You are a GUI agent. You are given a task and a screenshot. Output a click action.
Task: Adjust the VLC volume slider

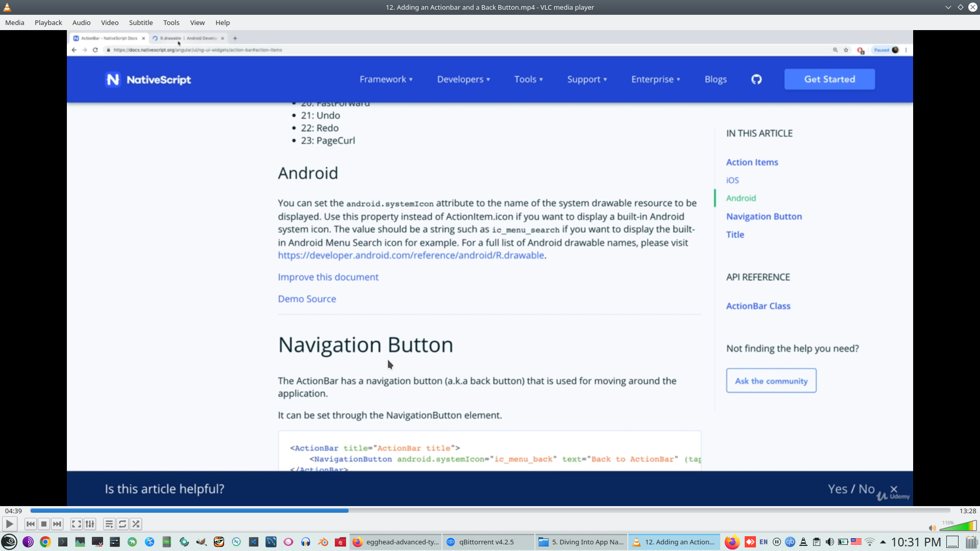[958, 526]
